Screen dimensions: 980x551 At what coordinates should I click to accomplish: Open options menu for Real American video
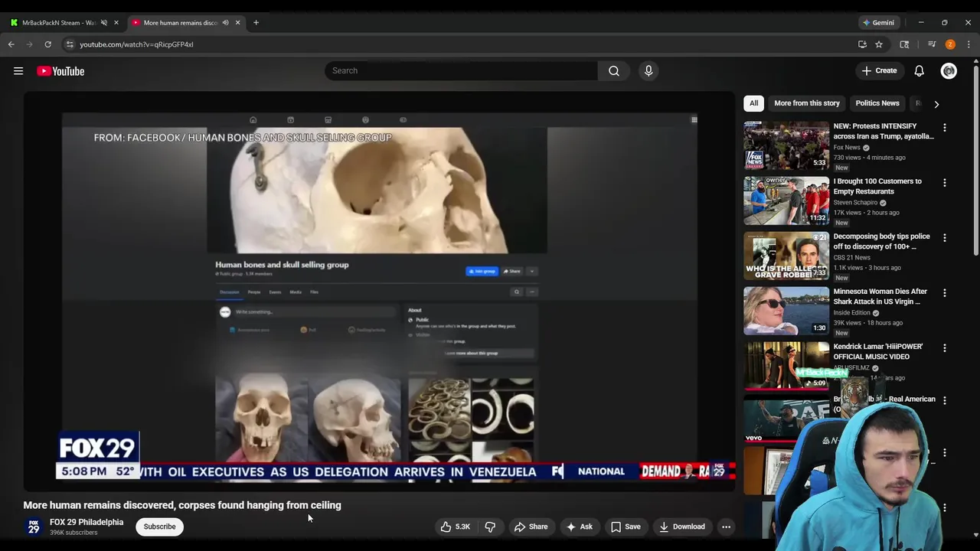(x=944, y=400)
